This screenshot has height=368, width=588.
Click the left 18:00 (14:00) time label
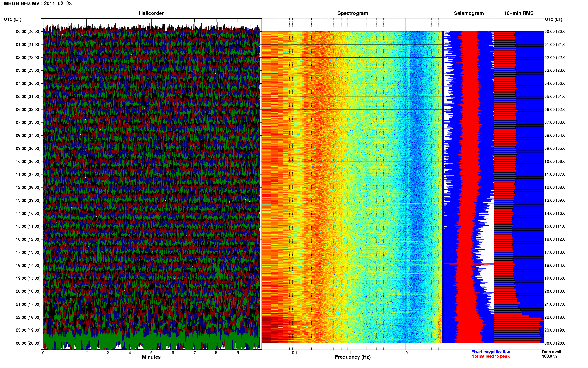point(28,265)
